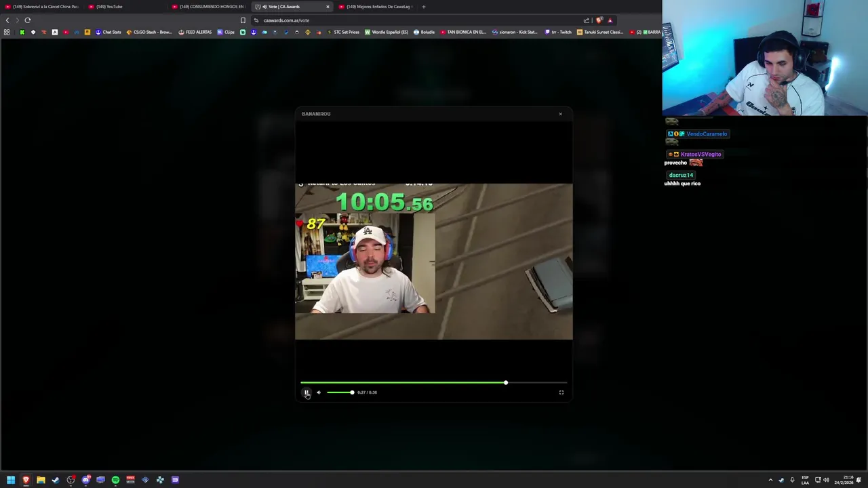868x488 pixels.
Task: Close the BANANIROU video popup
Action: (x=560, y=114)
